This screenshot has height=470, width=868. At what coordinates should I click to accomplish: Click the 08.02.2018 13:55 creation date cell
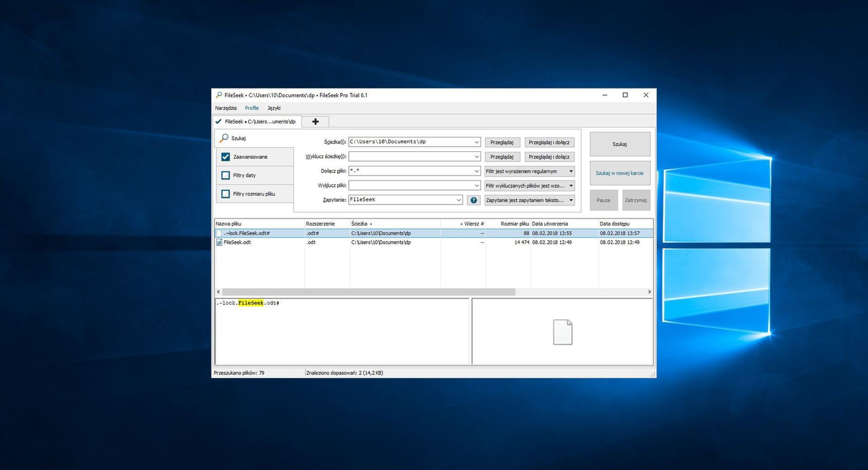(552, 233)
